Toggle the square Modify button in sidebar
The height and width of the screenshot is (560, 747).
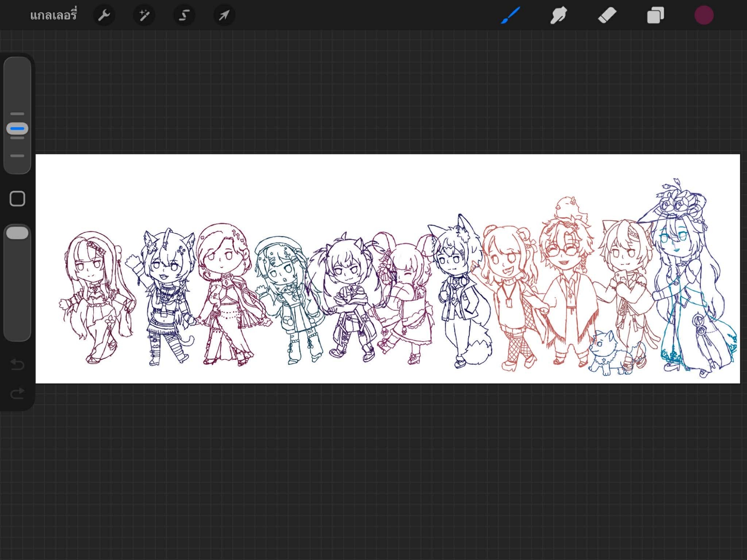(17, 199)
